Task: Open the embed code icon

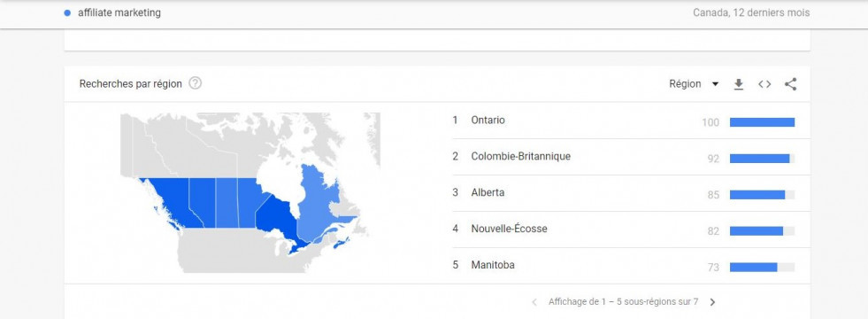Action: coord(764,84)
